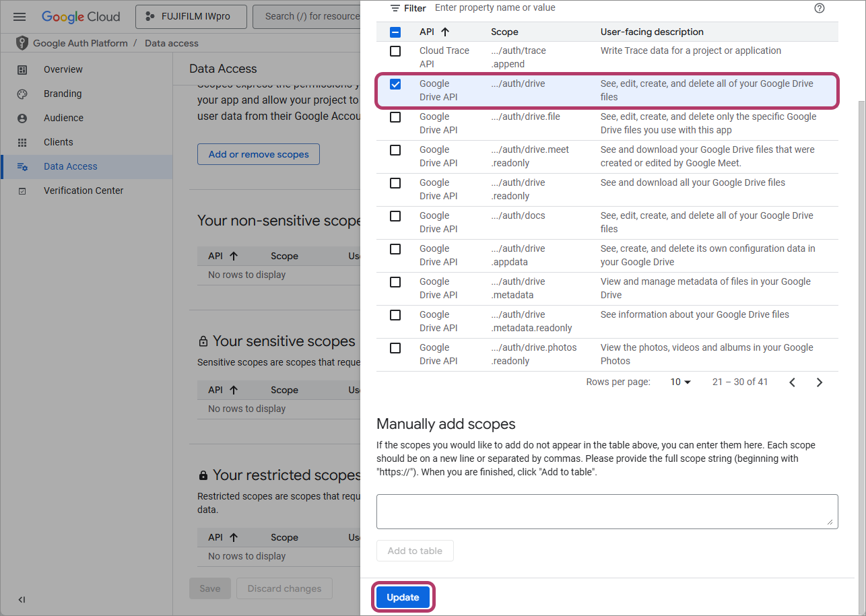Open the Audience page in sidebar
Viewport: 866px width, 616px height.
click(63, 118)
